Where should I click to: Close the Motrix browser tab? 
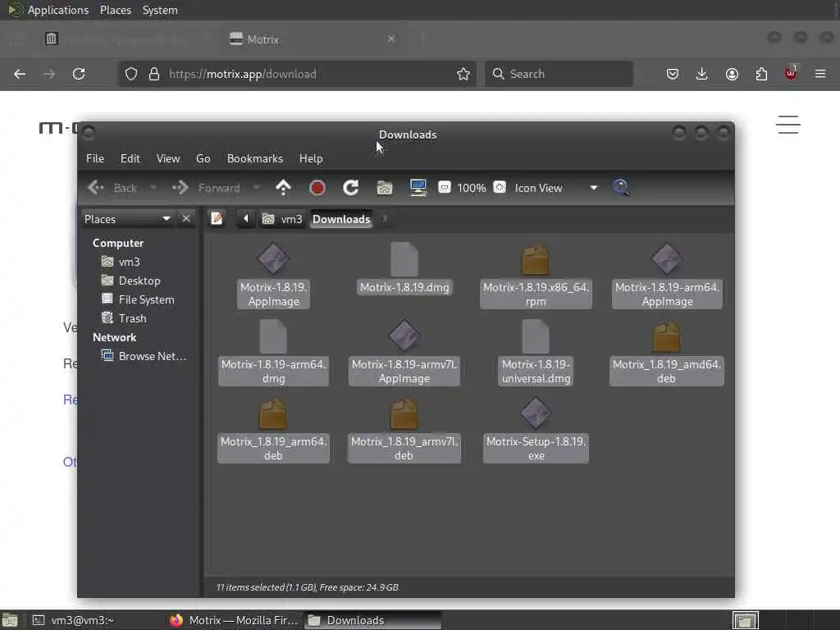(391, 39)
